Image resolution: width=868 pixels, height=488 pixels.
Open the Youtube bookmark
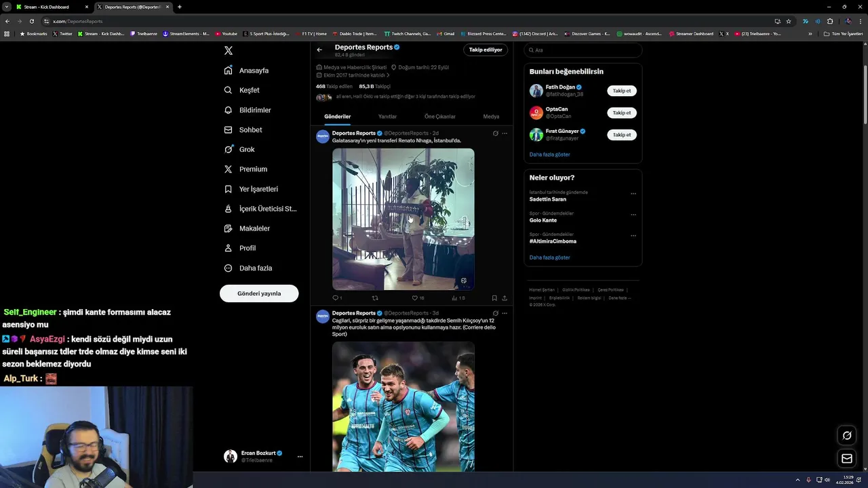click(x=226, y=34)
